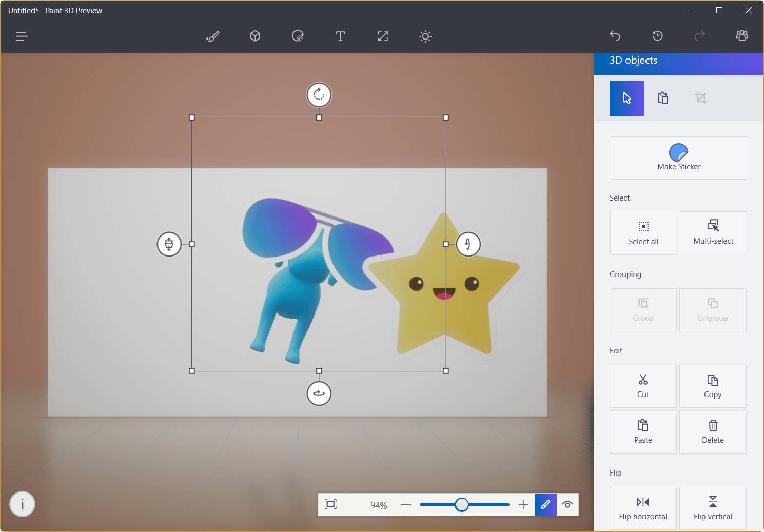This screenshot has height=532, width=764.
Task: Open the Effects panel
Action: click(x=425, y=36)
